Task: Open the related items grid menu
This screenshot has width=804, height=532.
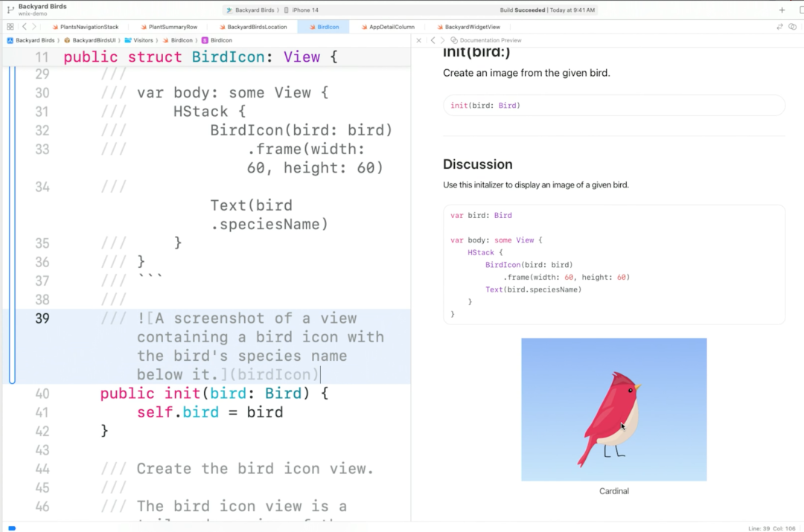Action: point(10,27)
